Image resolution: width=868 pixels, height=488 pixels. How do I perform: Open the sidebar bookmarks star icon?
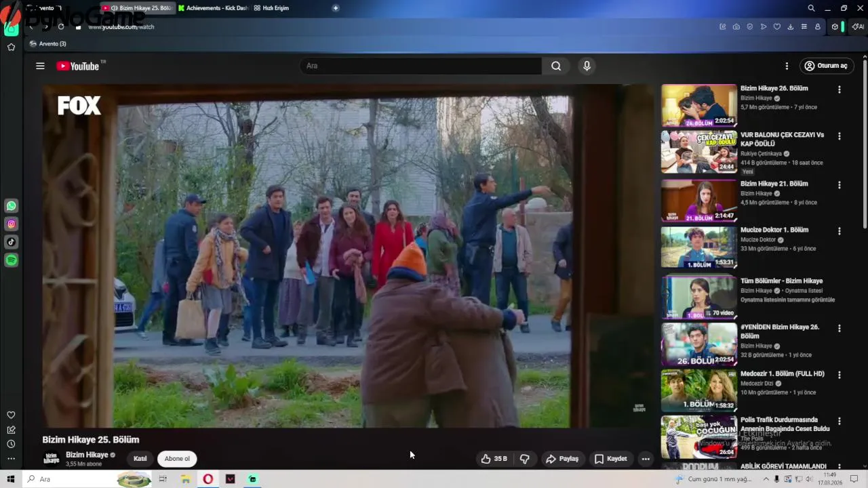coord(11,47)
